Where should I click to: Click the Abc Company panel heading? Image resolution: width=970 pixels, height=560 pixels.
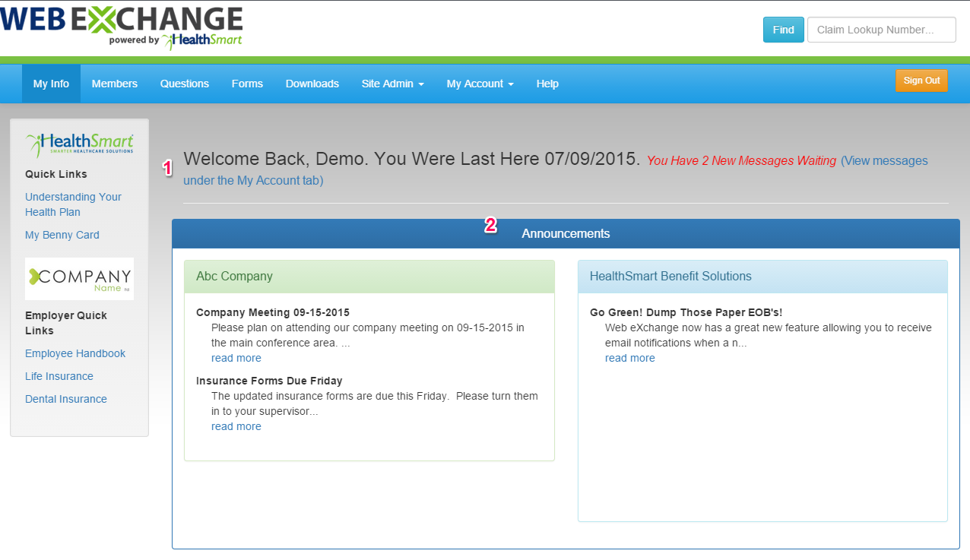(x=369, y=277)
